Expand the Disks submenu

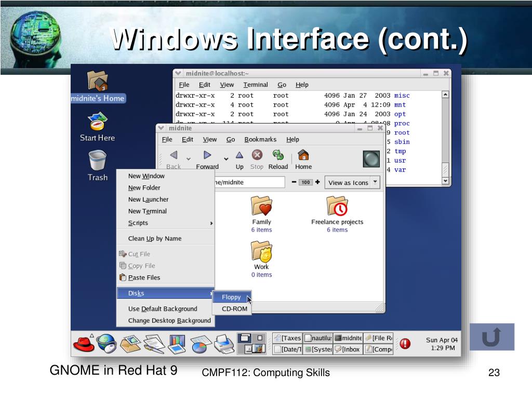[166, 293]
